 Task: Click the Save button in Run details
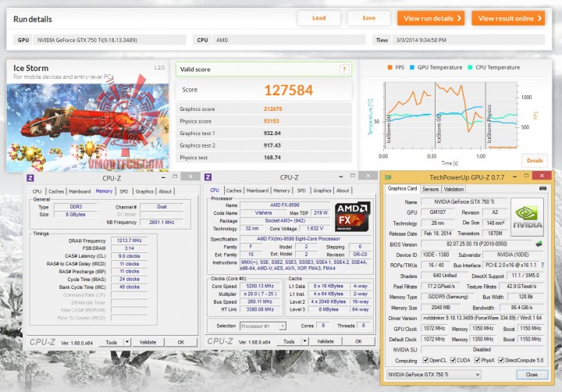pyautogui.click(x=368, y=18)
